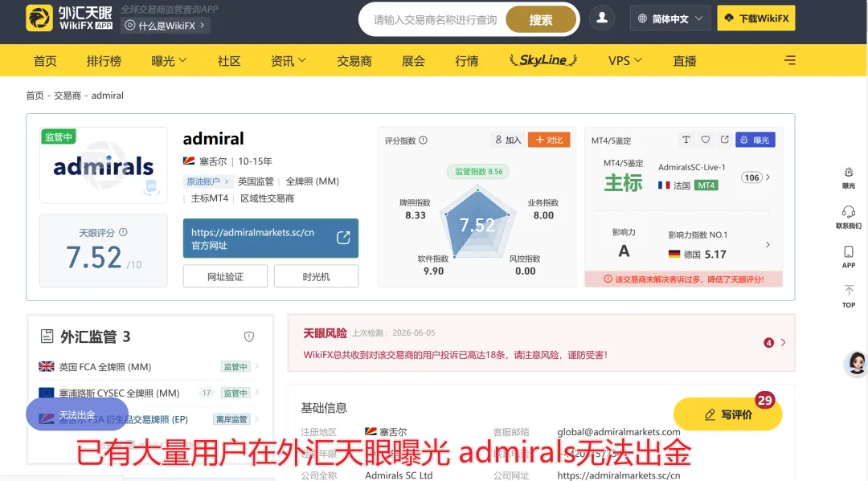The width and height of the screenshot is (868, 481).
Task: Click the assistant avatar at the right edge
Action: [857, 363]
